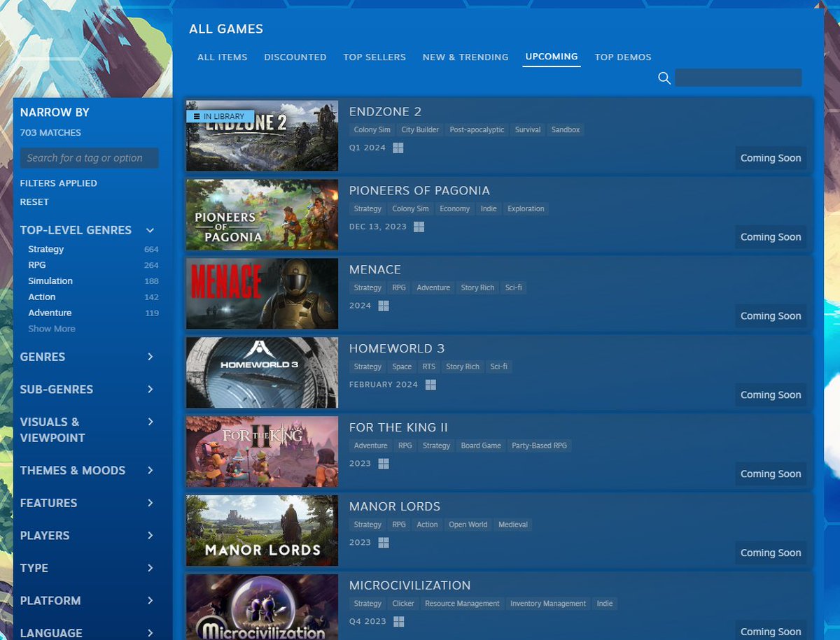Toggle the Strategy genre filter
840x640 pixels.
[45, 249]
